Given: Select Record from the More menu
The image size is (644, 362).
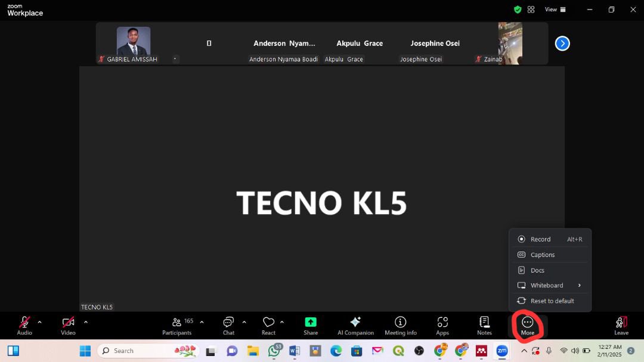Looking at the screenshot, I should point(550,239).
